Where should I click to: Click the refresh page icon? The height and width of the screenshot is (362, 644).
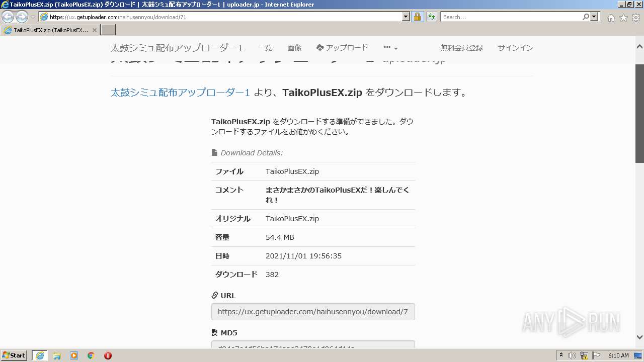pos(431,17)
